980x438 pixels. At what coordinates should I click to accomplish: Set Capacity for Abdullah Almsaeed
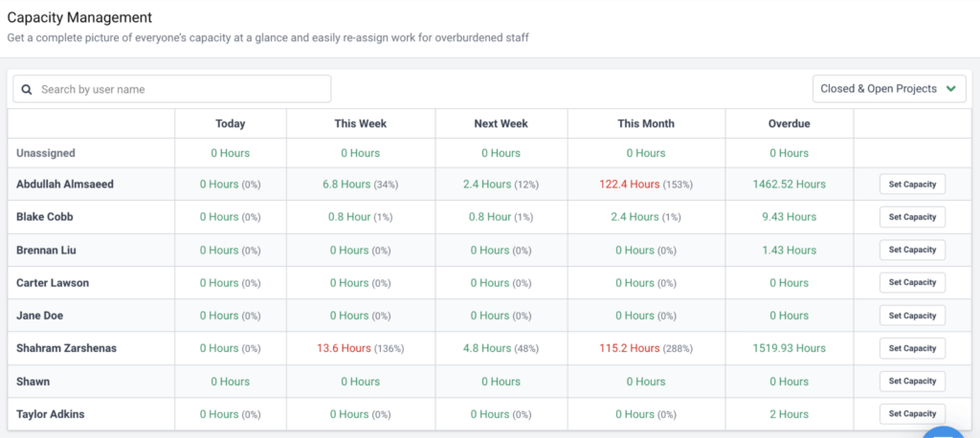[x=911, y=184]
